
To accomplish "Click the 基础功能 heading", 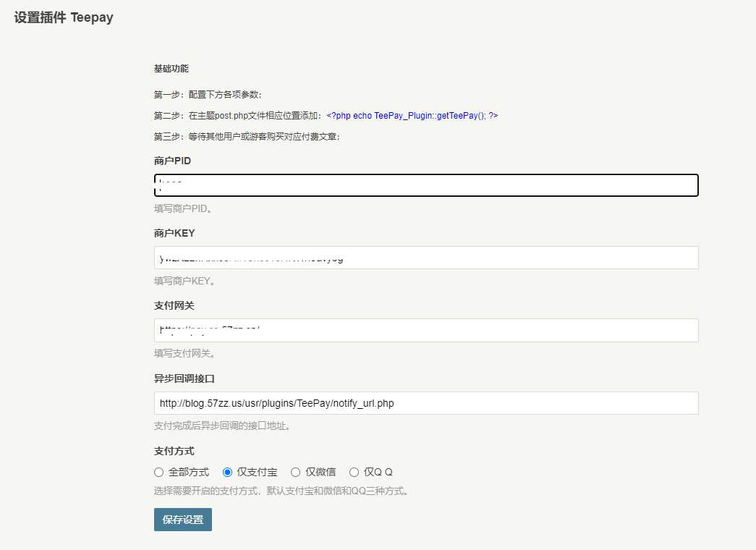I will (x=171, y=69).
